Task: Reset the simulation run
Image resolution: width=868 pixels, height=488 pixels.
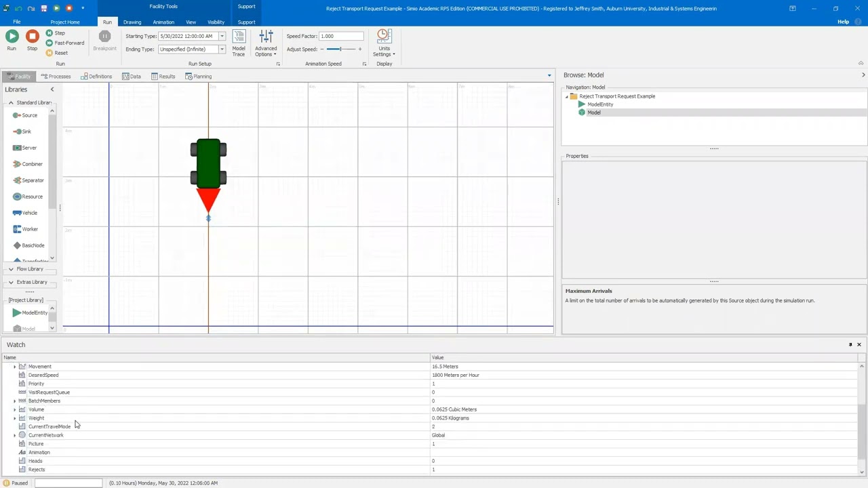Action: pos(57,53)
